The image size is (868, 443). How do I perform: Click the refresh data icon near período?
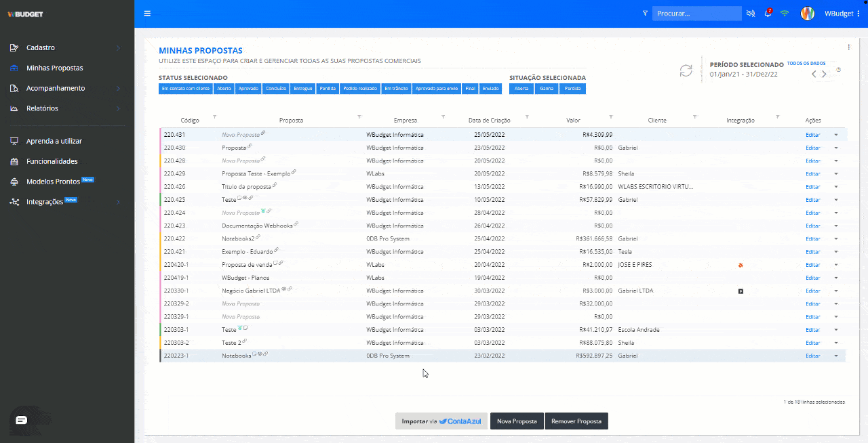pyautogui.click(x=686, y=70)
